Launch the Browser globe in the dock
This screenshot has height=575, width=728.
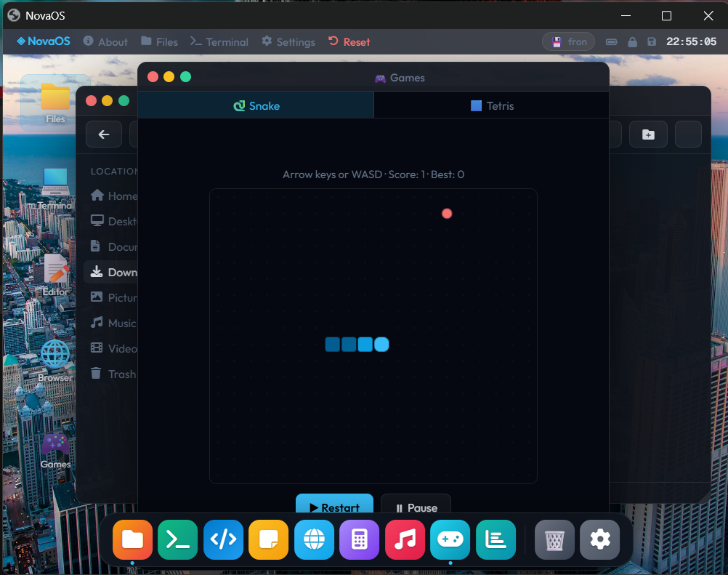314,539
